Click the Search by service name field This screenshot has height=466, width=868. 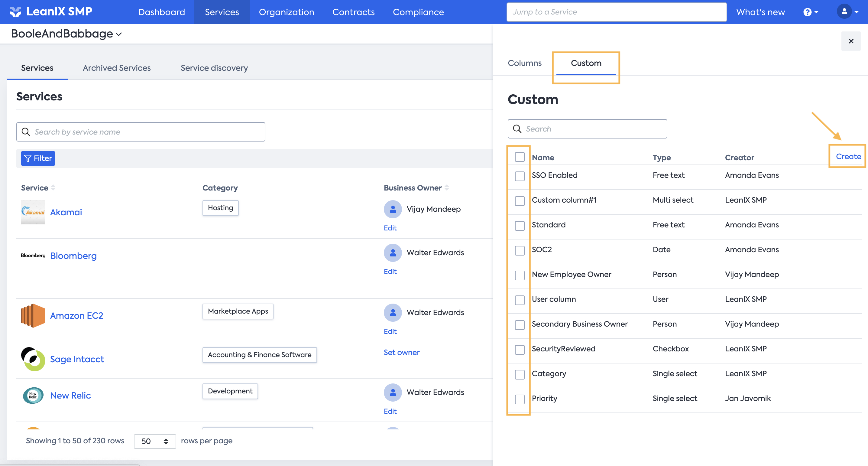click(141, 132)
